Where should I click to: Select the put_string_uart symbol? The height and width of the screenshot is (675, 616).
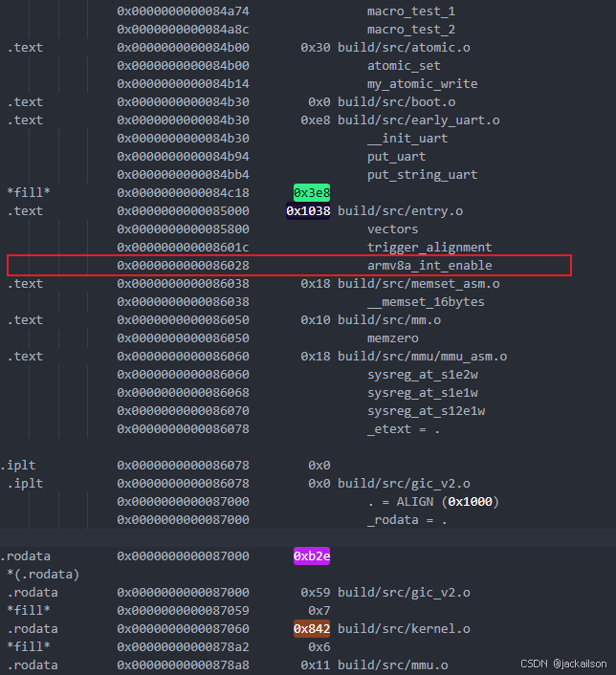tap(422, 174)
